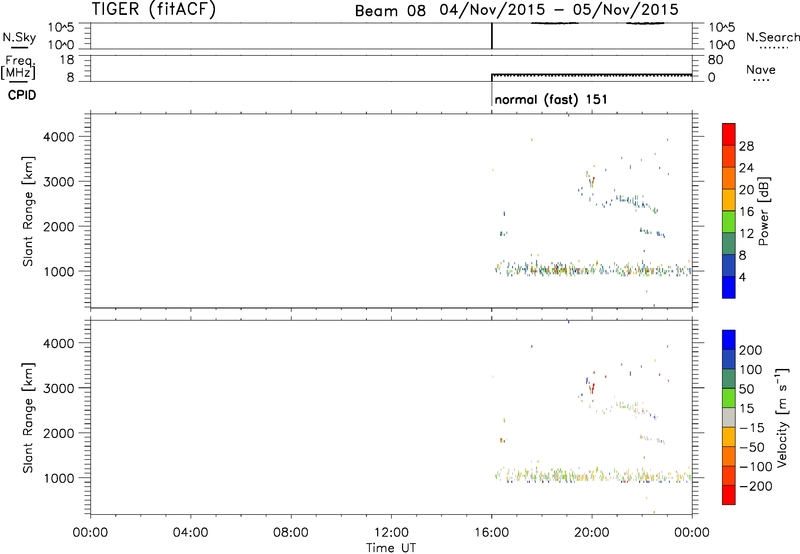
Task: Select the N.Sky legend label
Action: pos(19,37)
